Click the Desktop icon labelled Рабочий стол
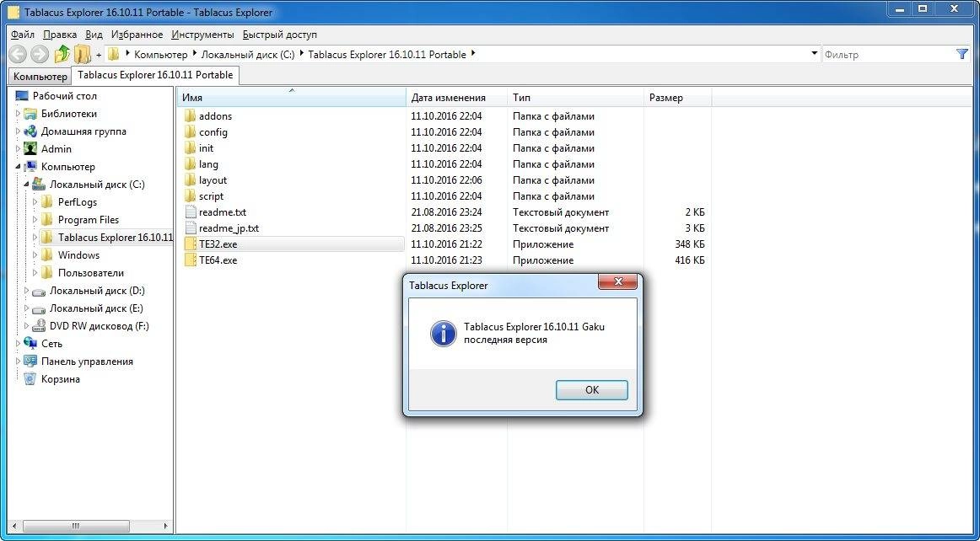This screenshot has width=980, height=541. coord(22,95)
